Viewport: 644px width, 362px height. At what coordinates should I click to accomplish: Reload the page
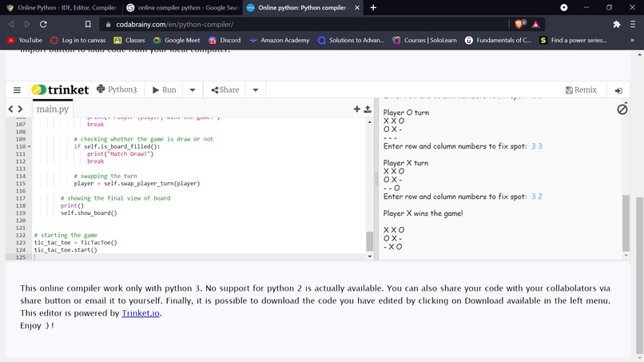pos(43,24)
